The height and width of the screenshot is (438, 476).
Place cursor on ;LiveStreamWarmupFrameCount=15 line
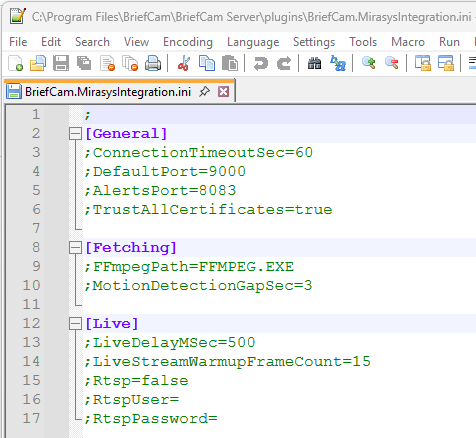point(227,362)
